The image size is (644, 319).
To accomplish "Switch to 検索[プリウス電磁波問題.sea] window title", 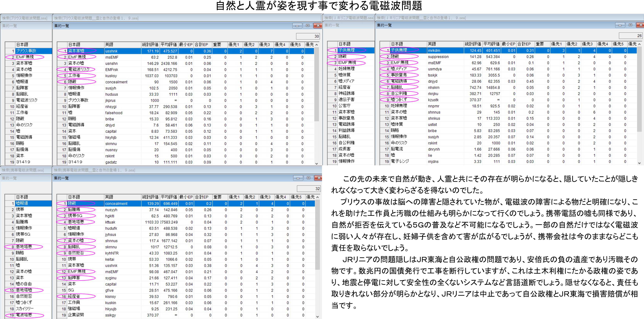I will pyautogui.click(x=24, y=18).
